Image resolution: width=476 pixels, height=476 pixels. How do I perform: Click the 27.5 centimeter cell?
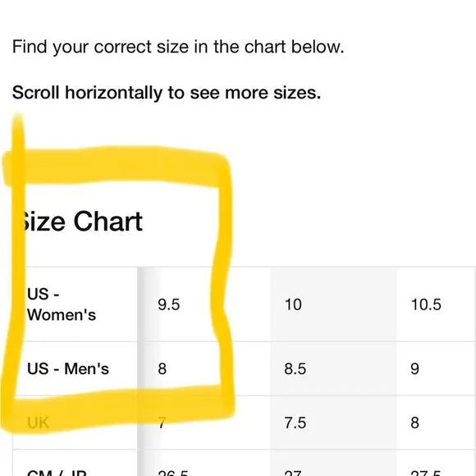click(x=426, y=473)
